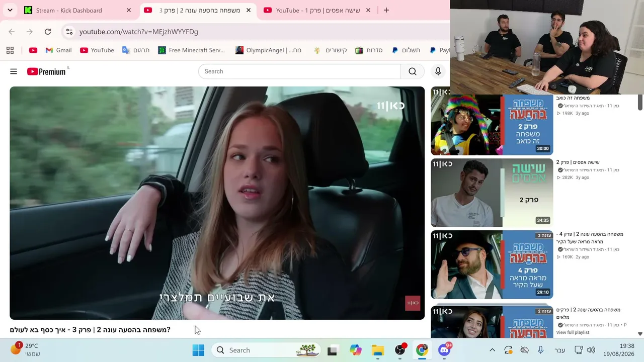The image size is (644, 362).
Task: Launch Copilot from the taskbar
Action: pos(356,350)
